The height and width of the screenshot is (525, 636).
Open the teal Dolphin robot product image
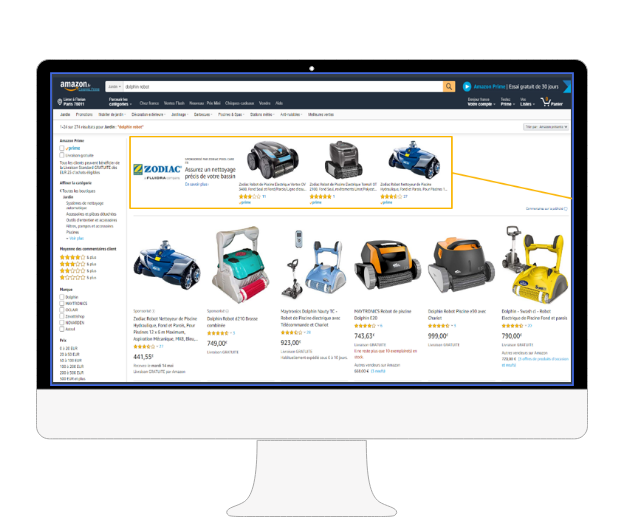[x=240, y=265]
